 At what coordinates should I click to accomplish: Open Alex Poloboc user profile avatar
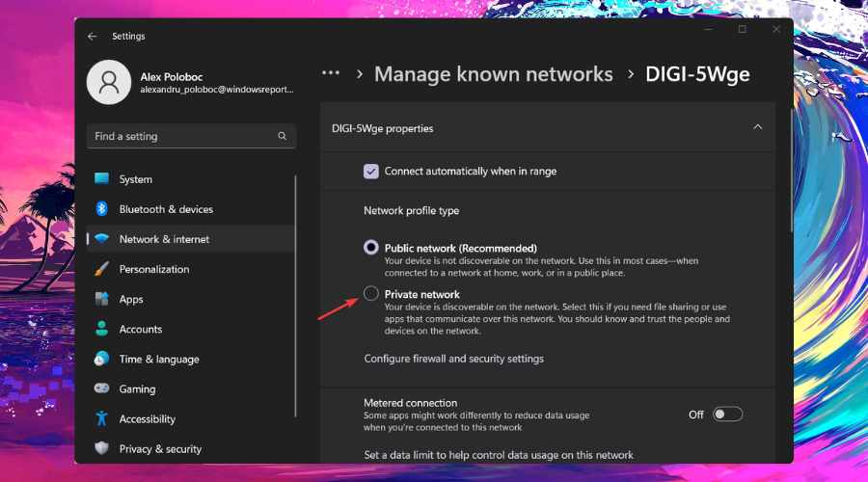tap(108, 82)
